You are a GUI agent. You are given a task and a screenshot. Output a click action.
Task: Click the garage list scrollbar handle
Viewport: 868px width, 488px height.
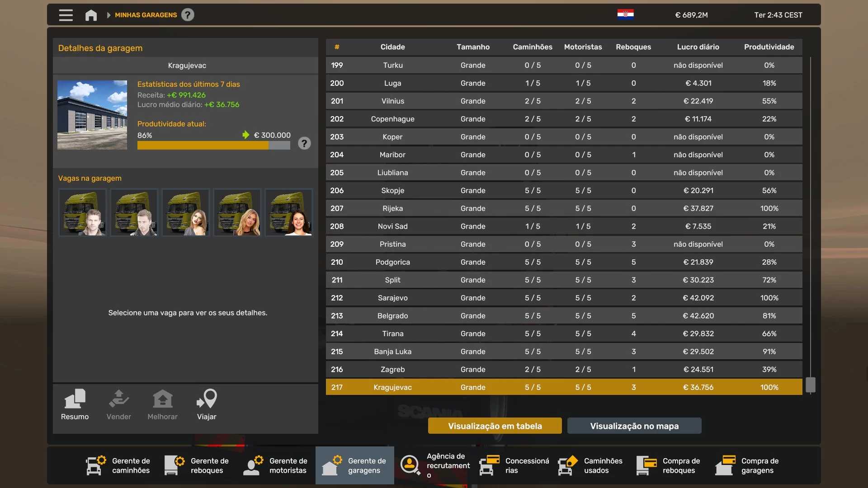810,385
